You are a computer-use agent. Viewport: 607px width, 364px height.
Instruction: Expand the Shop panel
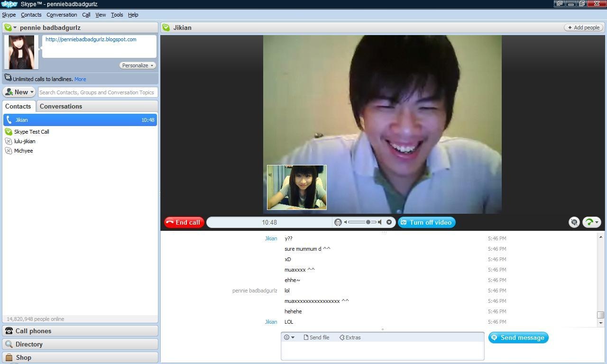[80, 357]
